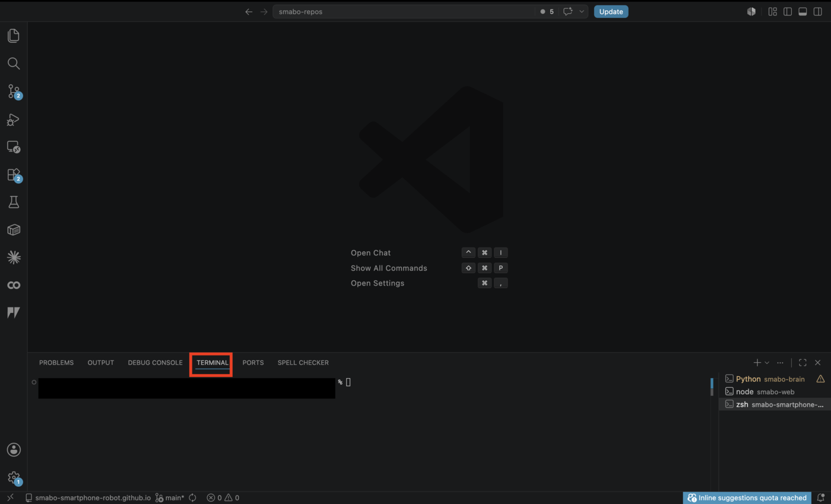
Task: Open the Source Control view
Action: tap(14, 91)
